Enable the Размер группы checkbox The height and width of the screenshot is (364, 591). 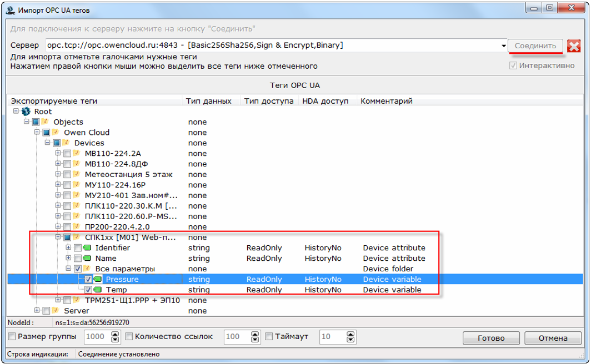click(12, 337)
